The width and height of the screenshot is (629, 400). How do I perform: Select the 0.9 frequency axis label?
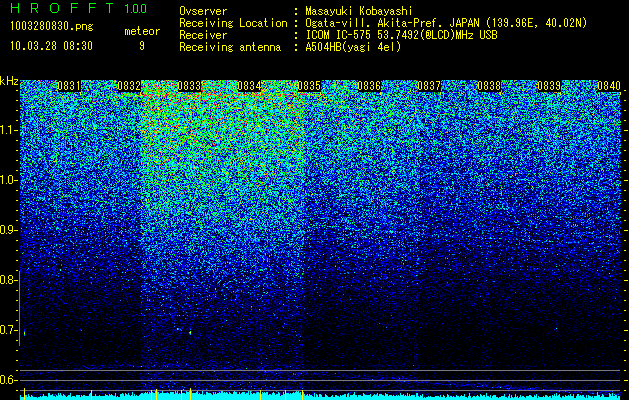point(7,230)
